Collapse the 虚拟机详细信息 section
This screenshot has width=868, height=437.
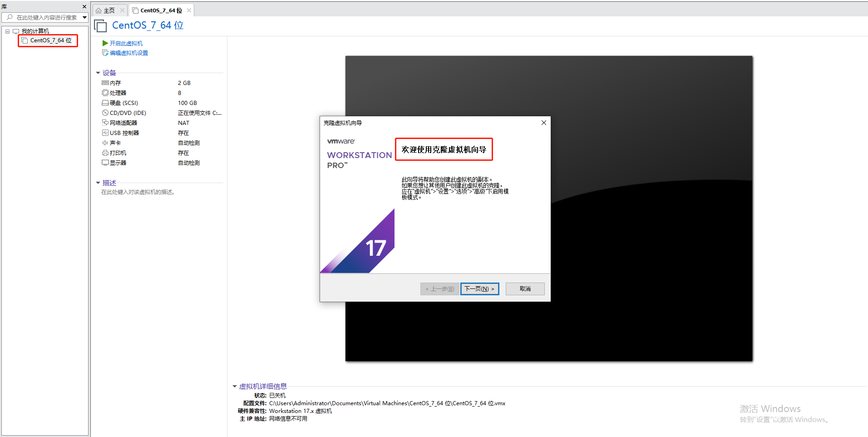click(x=235, y=386)
